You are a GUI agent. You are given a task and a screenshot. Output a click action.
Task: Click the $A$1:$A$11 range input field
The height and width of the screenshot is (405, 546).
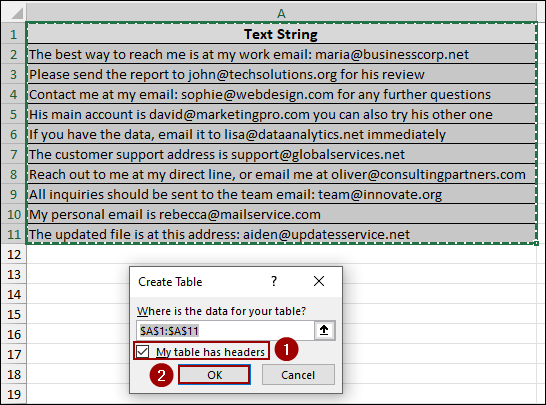coord(226,330)
